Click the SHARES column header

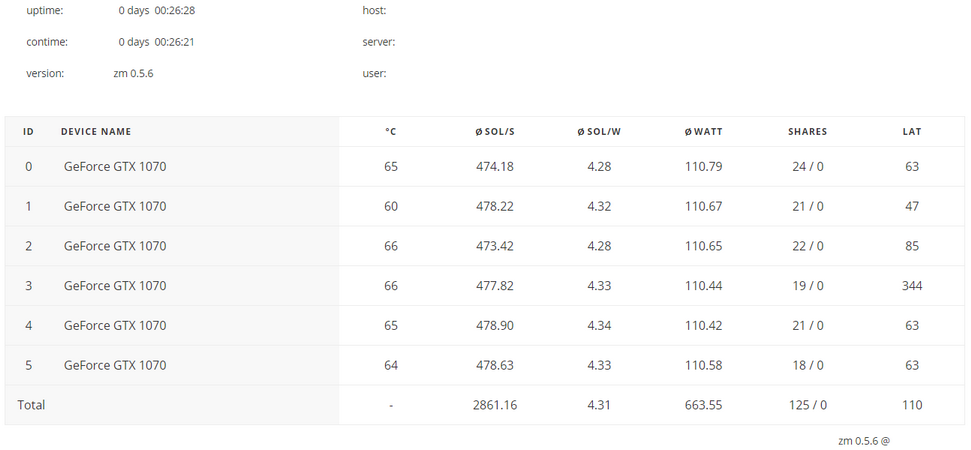click(808, 132)
